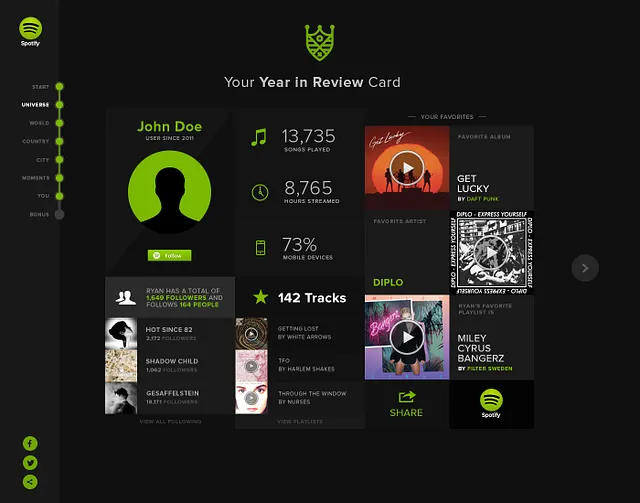Click the Spotify logo in top-left corner
This screenshot has height=503, width=640.
point(30,31)
